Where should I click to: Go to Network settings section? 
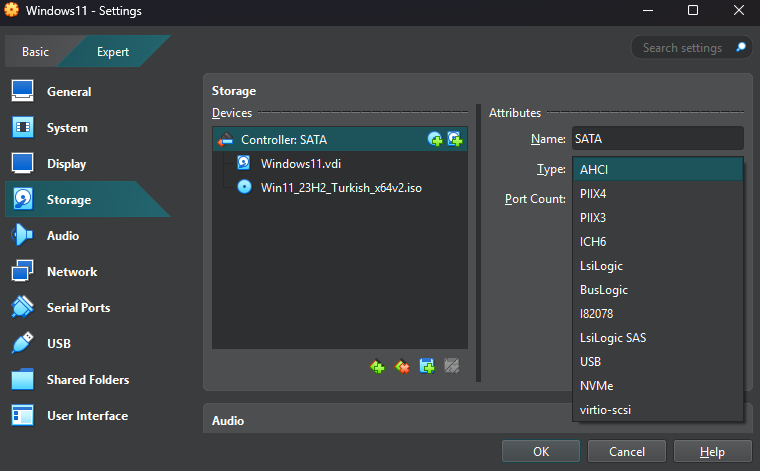tap(72, 271)
